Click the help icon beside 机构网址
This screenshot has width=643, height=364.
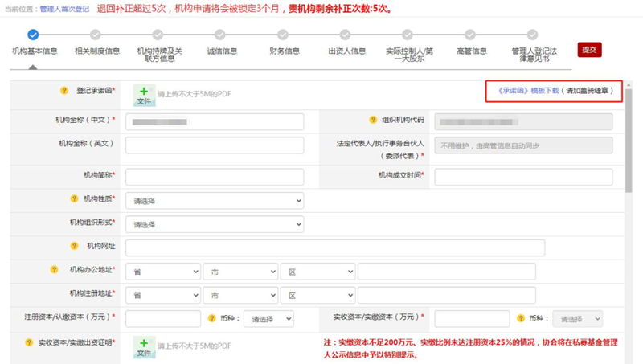75,246
